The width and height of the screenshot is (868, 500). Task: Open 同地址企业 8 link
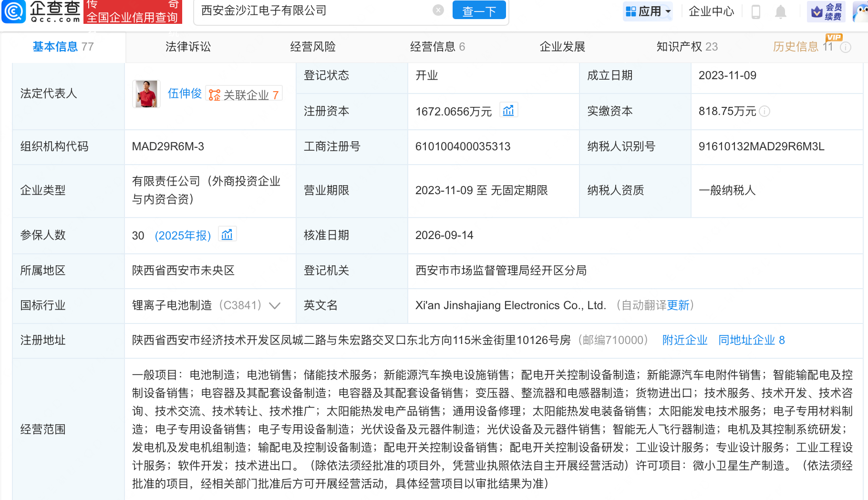pyautogui.click(x=752, y=340)
